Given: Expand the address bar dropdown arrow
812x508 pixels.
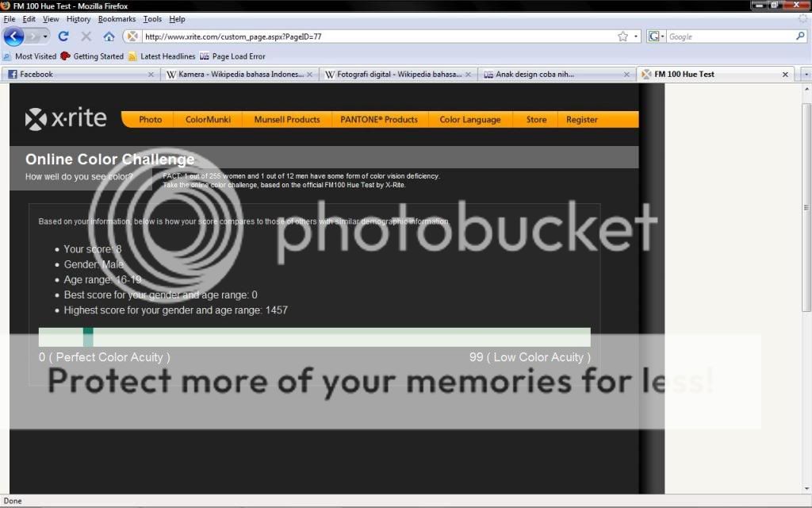Looking at the screenshot, I should [636, 37].
